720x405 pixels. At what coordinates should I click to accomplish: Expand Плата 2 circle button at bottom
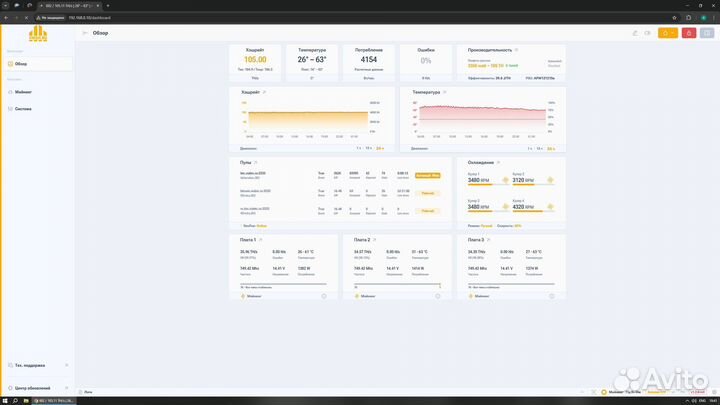tap(438, 296)
